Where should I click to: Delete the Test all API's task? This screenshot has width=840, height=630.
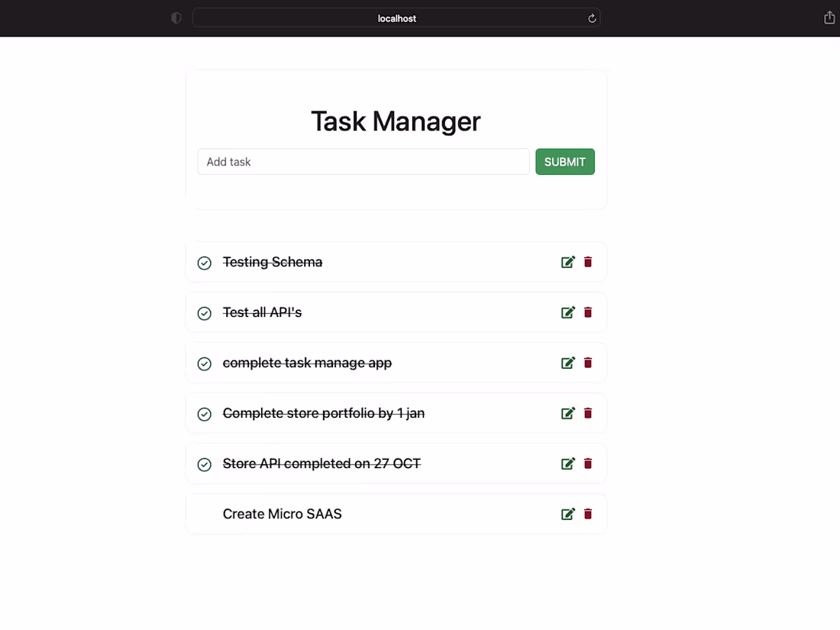tap(588, 312)
